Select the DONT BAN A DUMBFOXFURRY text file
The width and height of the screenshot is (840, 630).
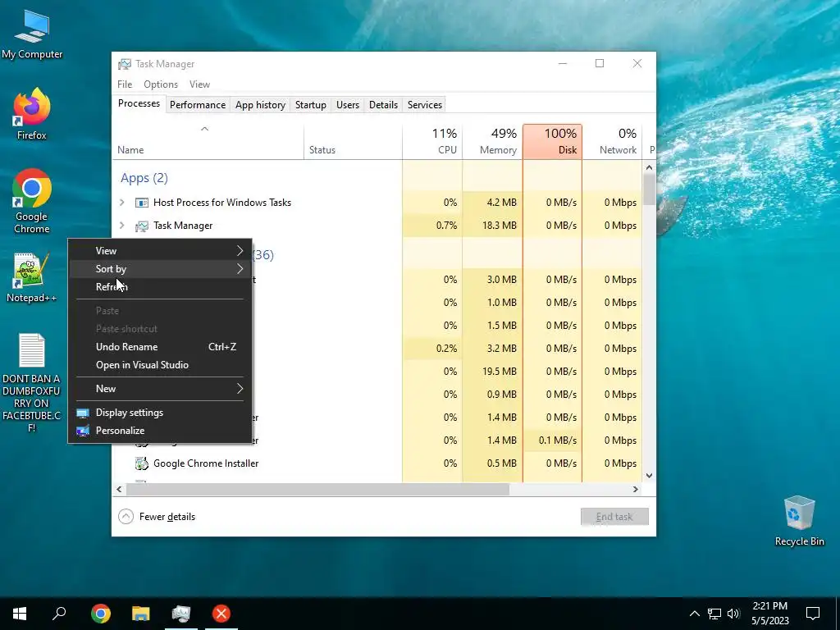coord(32,383)
